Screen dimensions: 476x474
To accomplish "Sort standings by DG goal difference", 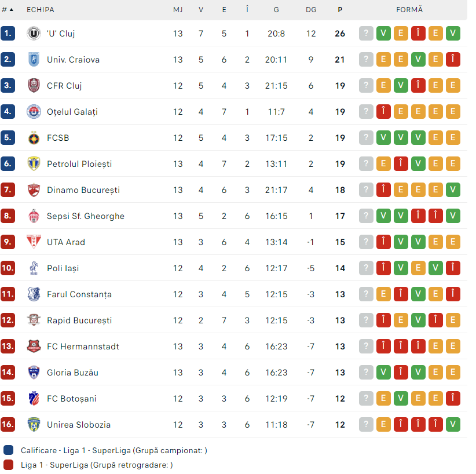I will 311,10.
